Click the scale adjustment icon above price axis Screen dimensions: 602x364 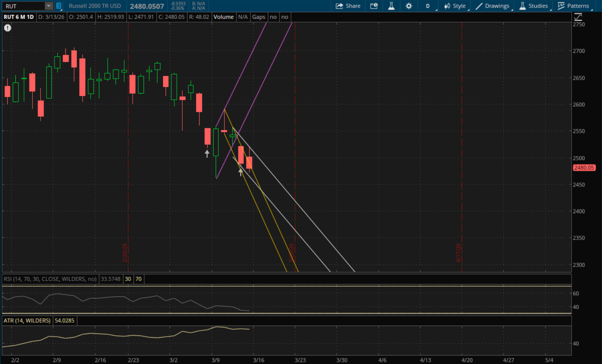(x=578, y=17)
